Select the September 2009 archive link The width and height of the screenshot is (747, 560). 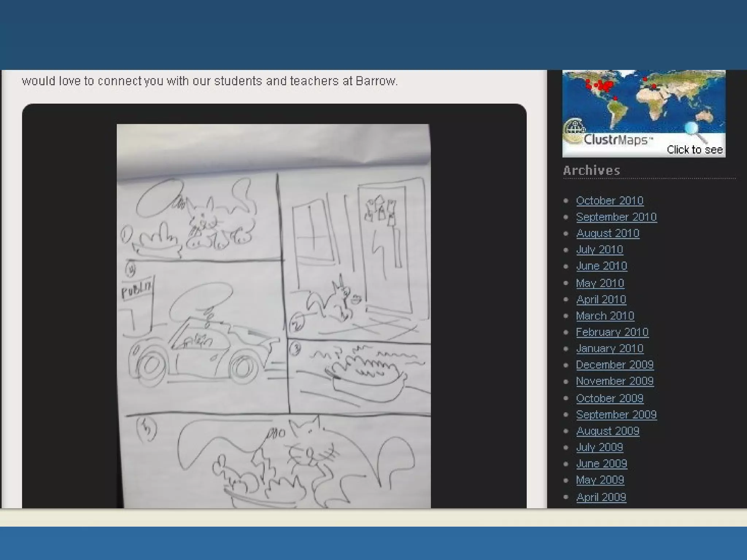coord(616,415)
